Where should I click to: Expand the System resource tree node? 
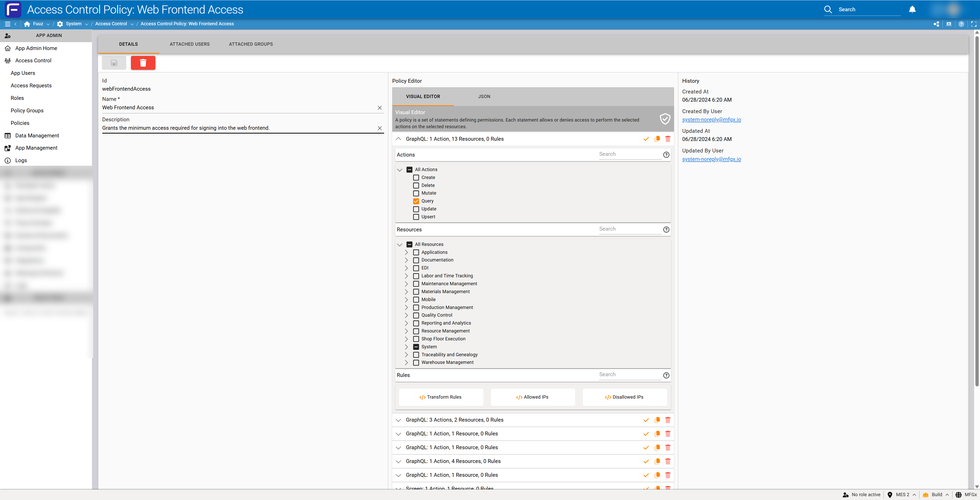tap(406, 347)
